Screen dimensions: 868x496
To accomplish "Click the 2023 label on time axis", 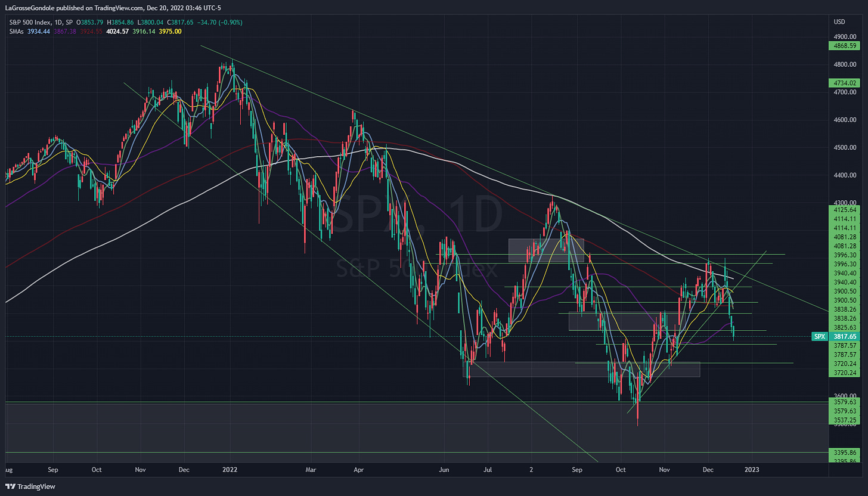I will coord(752,470).
